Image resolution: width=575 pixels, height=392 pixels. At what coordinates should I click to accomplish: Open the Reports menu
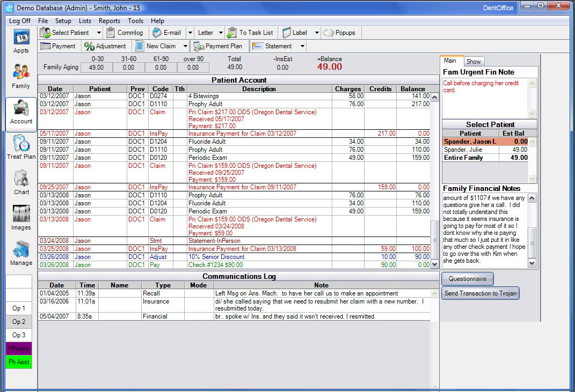(110, 21)
